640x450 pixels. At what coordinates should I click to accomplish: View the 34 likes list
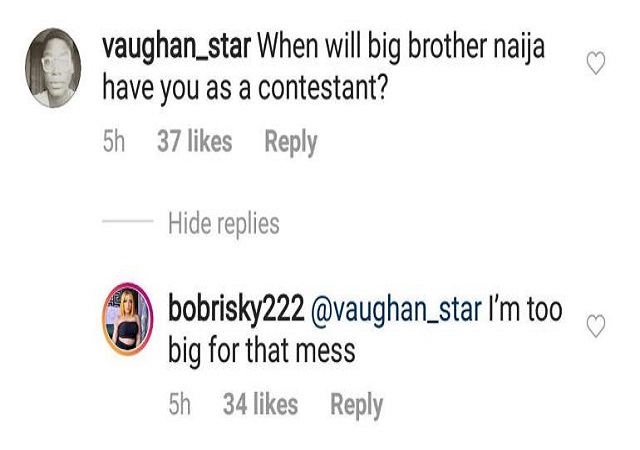[x=260, y=404]
